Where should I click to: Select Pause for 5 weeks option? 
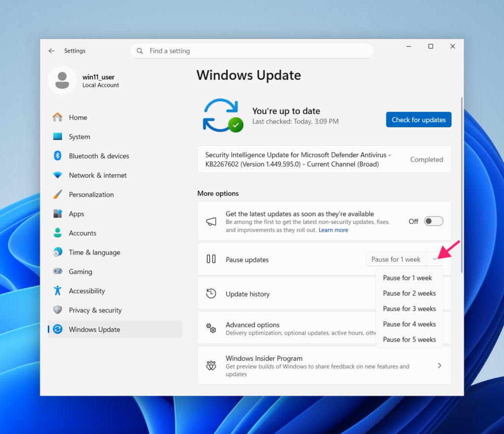coord(409,340)
